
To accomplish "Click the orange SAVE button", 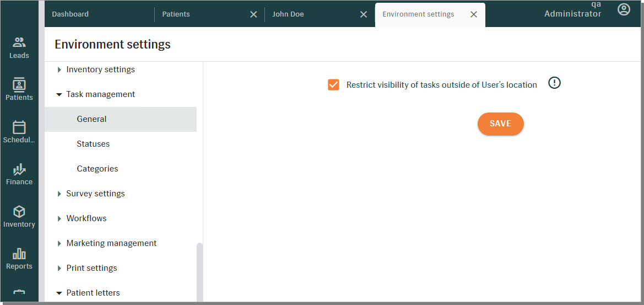I will pyautogui.click(x=500, y=124).
